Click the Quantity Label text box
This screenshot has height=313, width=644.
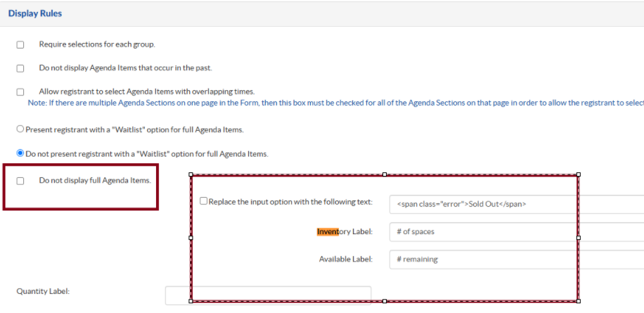268,295
